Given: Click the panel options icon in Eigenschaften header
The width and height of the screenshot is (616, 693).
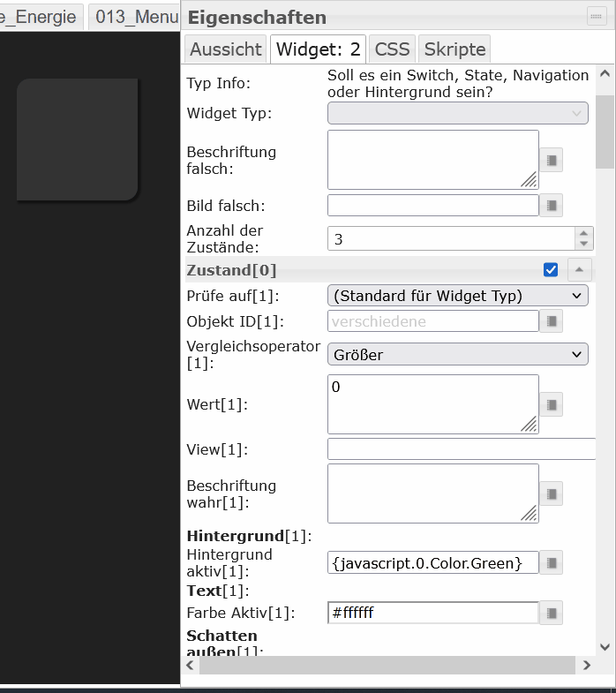Looking at the screenshot, I should coord(597,17).
